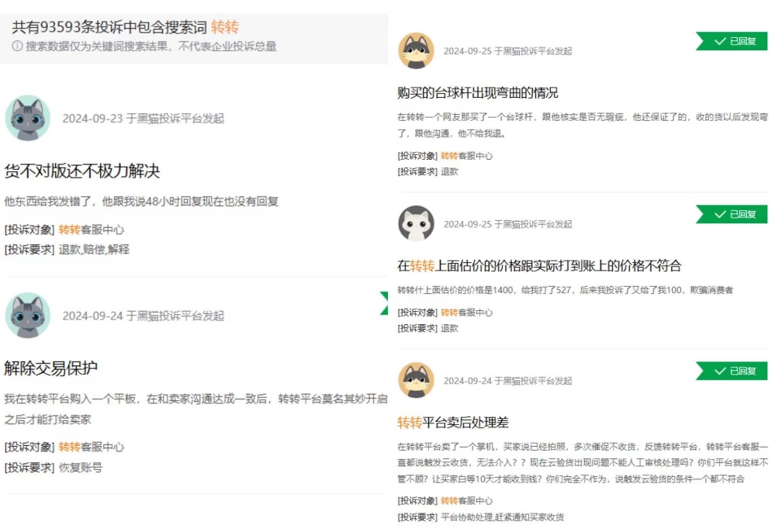Open complaint titled 转转平台卖后处理差
This screenshot has width=775, height=532.
[453, 423]
